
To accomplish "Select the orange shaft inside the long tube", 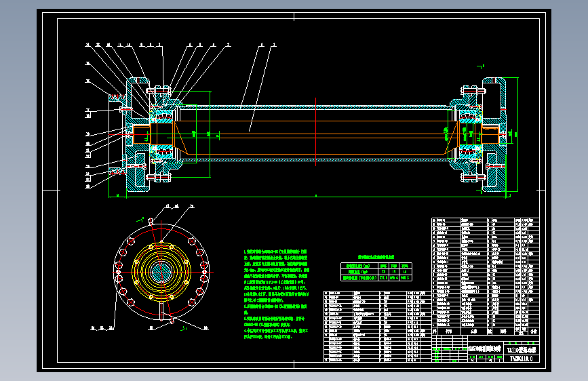I will pyautogui.click(x=316, y=137).
